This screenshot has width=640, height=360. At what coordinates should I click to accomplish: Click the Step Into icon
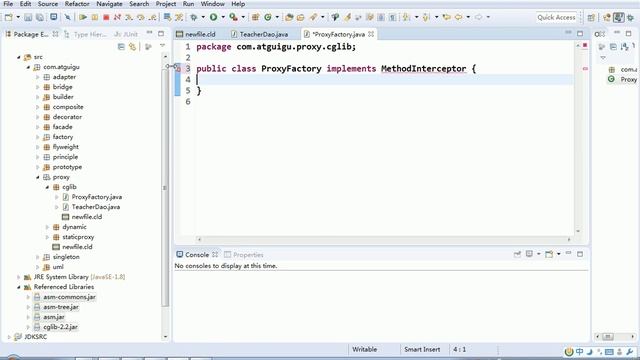[x=129, y=17]
